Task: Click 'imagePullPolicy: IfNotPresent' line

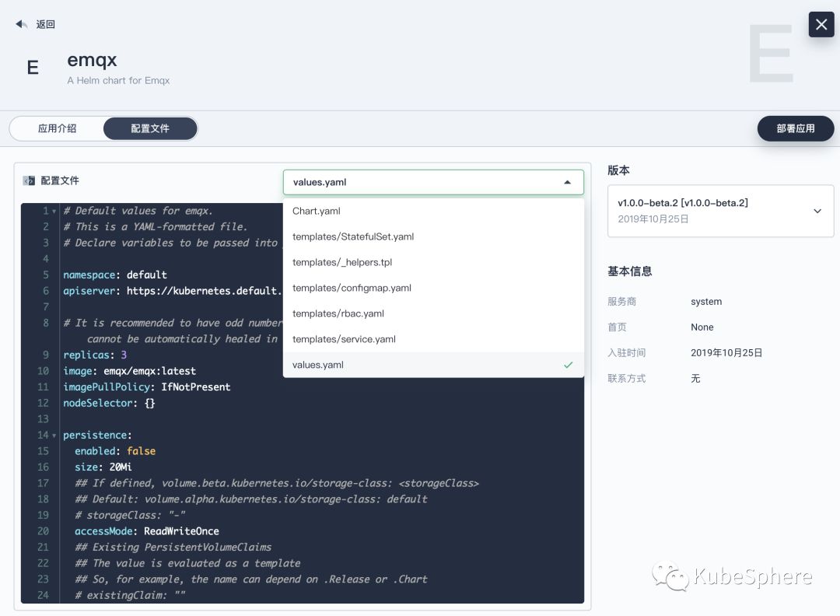Action: tap(147, 387)
